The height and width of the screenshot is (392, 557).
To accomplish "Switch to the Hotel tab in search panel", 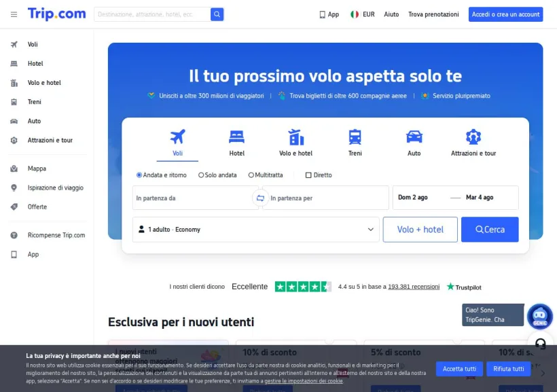I will coord(236,144).
